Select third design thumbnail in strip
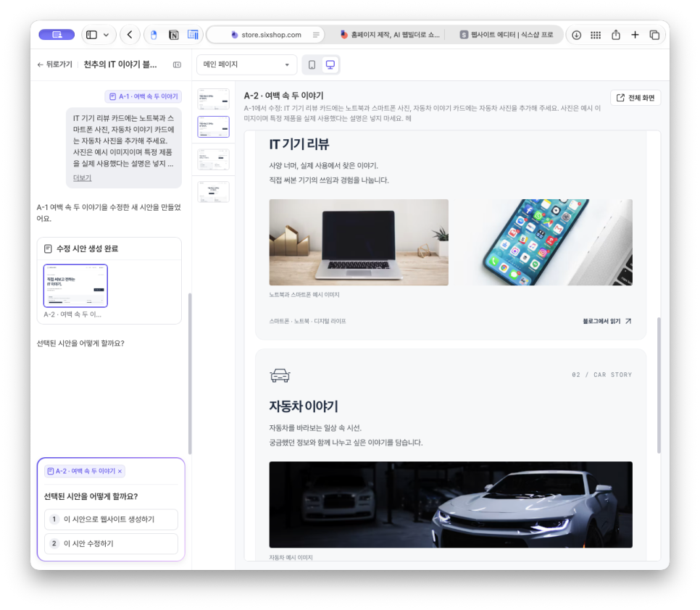Image resolution: width=700 pixels, height=610 pixels. pyautogui.click(x=213, y=159)
